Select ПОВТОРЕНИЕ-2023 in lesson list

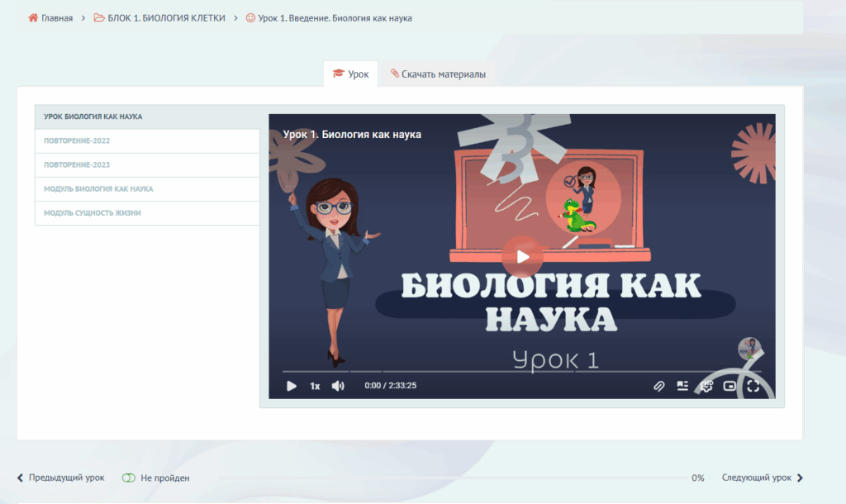[147, 164]
